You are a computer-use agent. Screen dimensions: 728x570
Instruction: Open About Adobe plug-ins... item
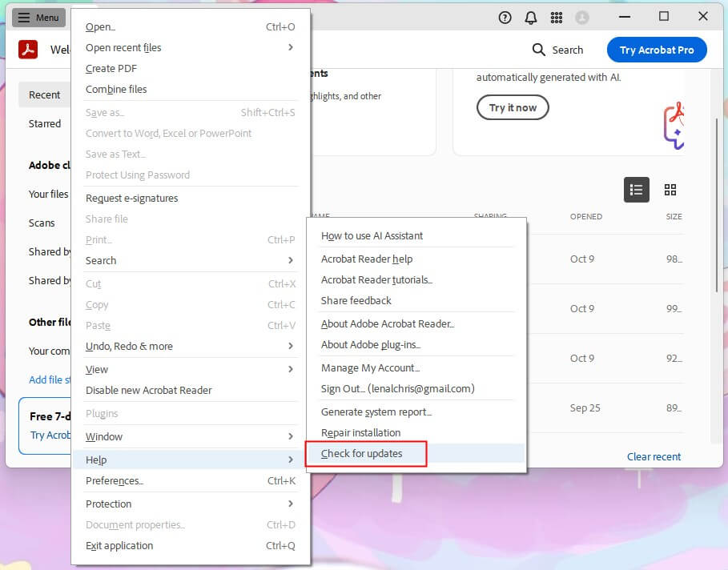(416, 345)
